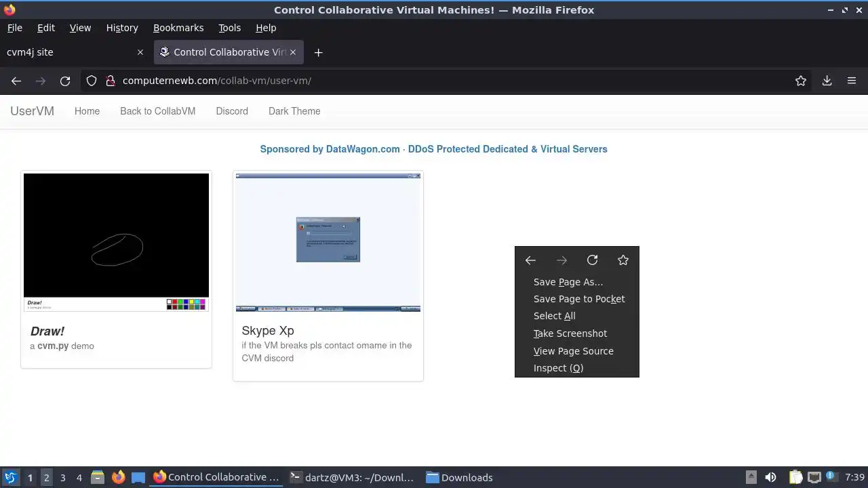This screenshot has width=868, height=488.
Task: Click 'a cvm.py demo' description text
Action: pos(62,346)
